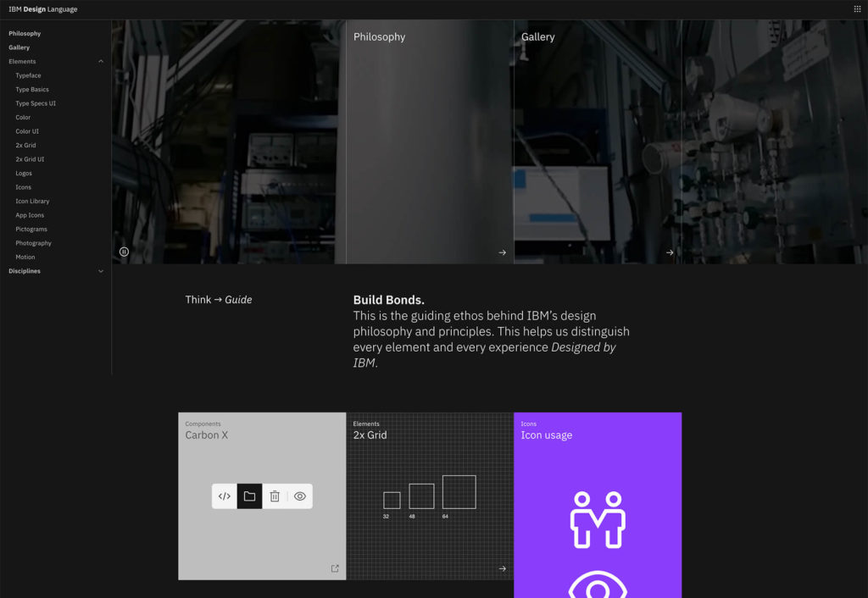Go to Typeface page in sidebar
The height and width of the screenshot is (598, 868).
[x=28, y=75]
